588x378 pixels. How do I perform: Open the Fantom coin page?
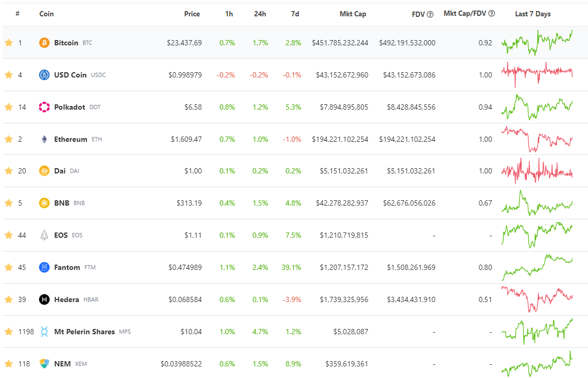pyautogui.click(x=67, y=267)
